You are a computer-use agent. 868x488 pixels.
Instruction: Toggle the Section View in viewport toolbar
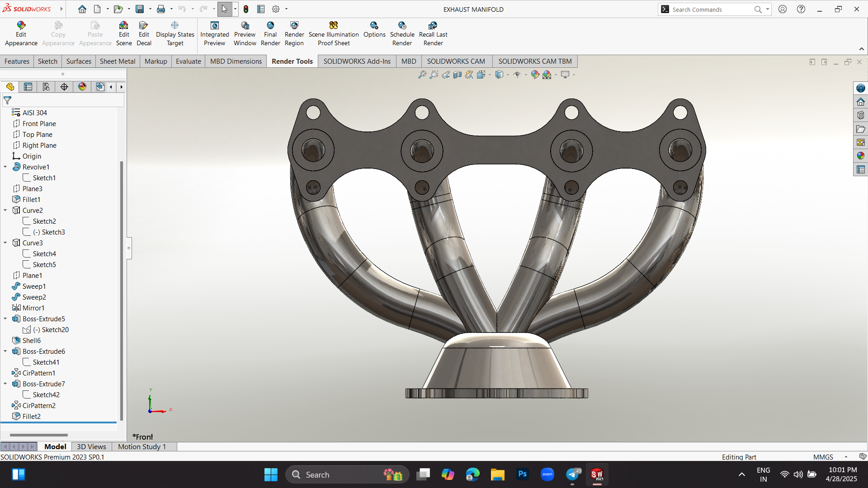458,75
